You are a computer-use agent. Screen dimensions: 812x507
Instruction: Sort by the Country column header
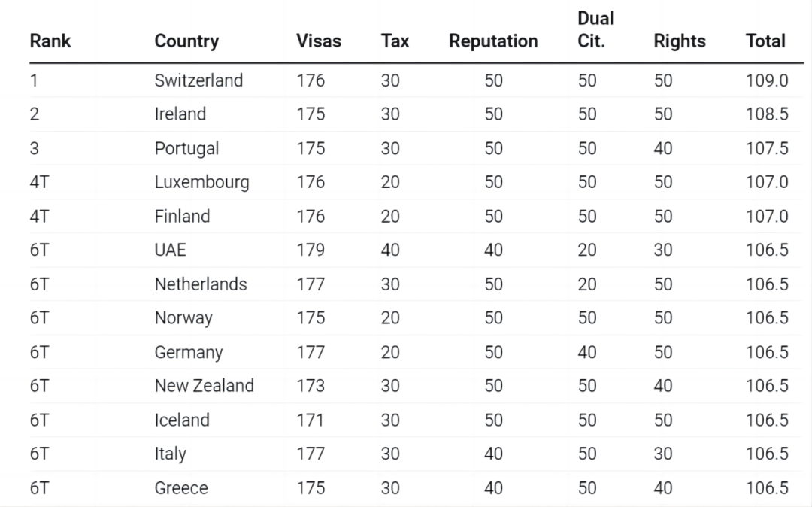pos(186,41)
